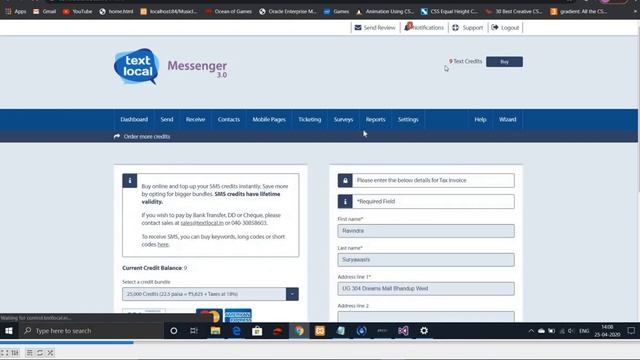Open the Surveys menu
The image size is (640, 360).
coord(343,119)
